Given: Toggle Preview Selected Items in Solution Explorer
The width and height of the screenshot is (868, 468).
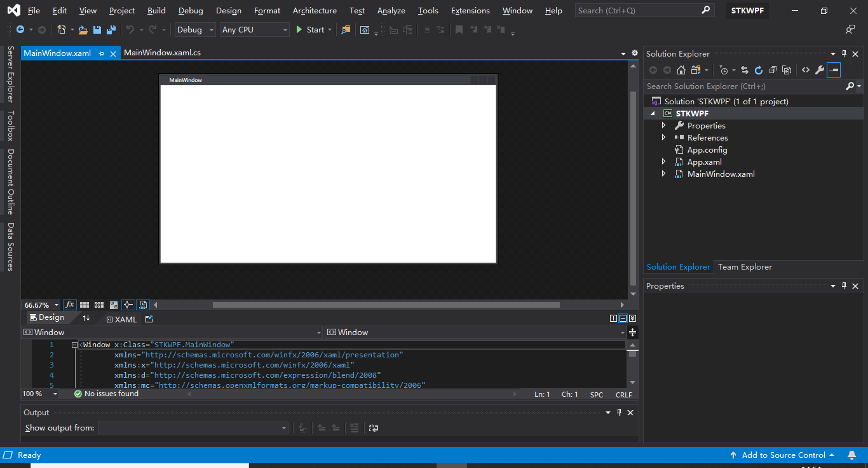Looking at the screenshot, I should [x=834, y=69].
